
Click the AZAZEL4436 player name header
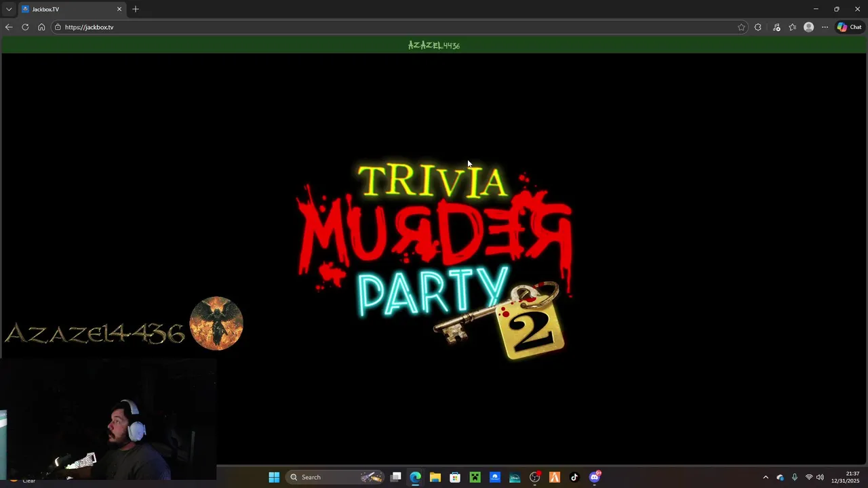434,45
